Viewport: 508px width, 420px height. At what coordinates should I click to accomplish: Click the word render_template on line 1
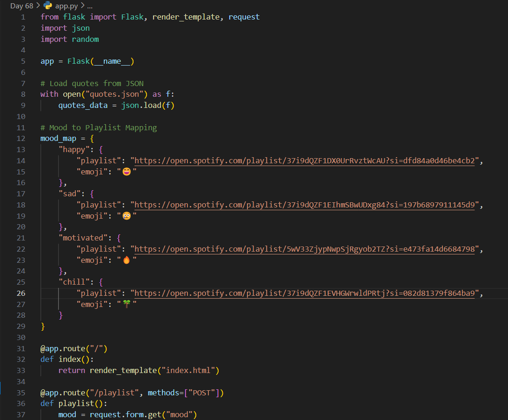click(x=186, y=17)
